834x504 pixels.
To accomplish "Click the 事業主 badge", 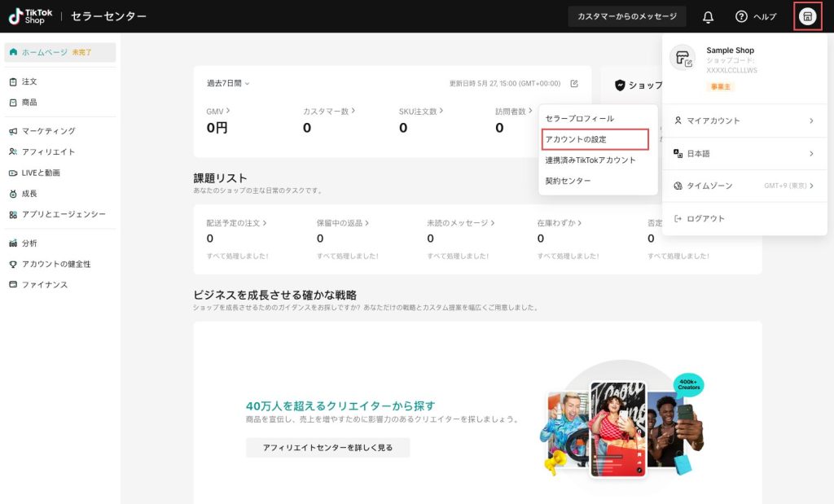I will (x=721, y=86).
